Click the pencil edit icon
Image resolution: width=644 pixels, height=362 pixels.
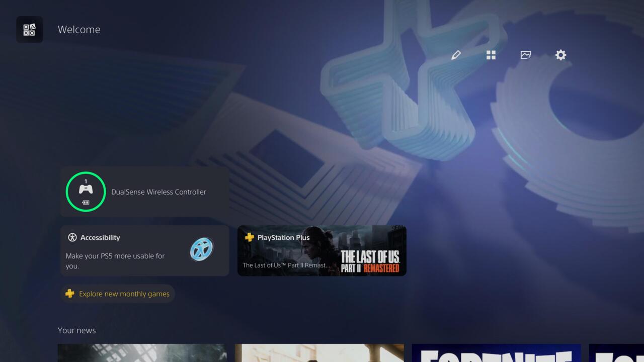click(456, 55)
